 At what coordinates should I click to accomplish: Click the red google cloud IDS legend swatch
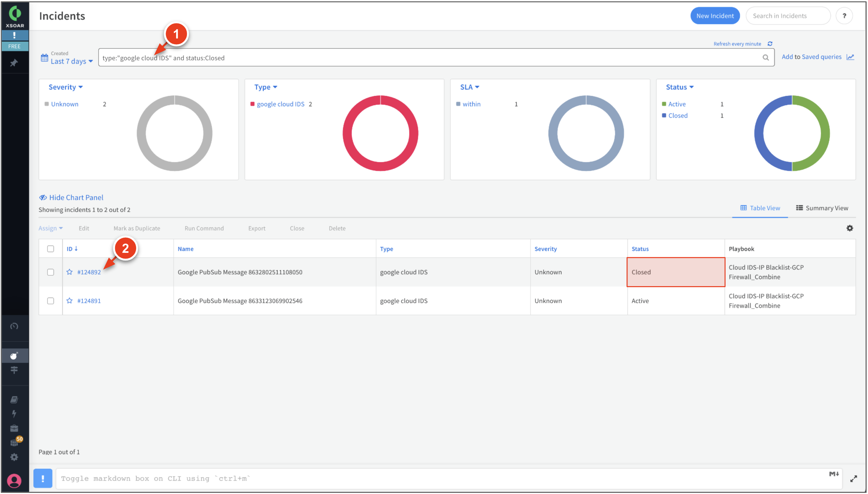(252, 104)
